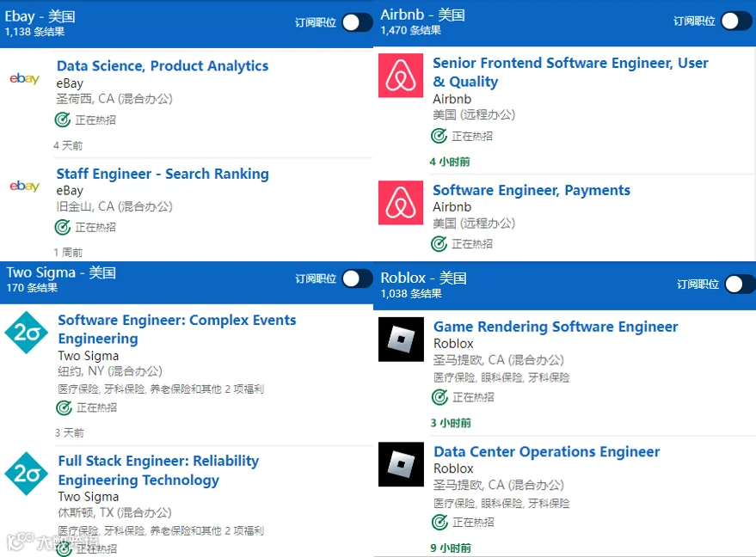Click eBay logo beside Data Science job
Image resolution: width=756 pixels, height=557 pixels.
(25, 78)
